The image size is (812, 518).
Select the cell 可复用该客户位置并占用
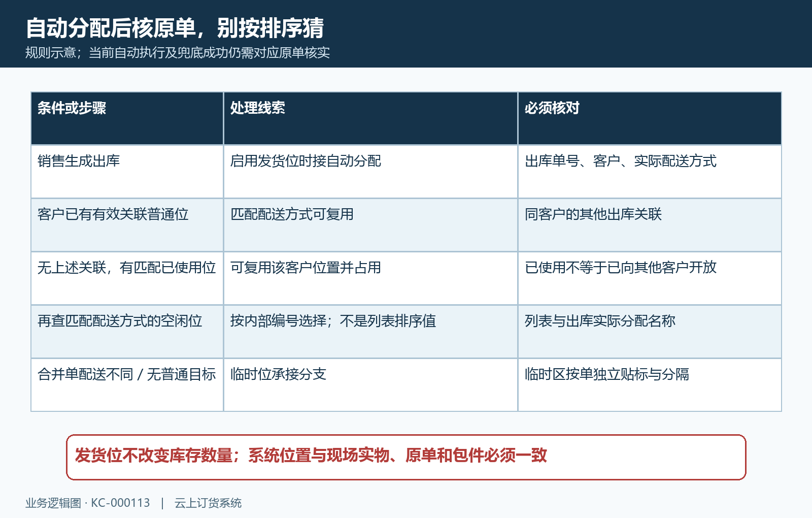pyautogui.click(x=370, y=278)
